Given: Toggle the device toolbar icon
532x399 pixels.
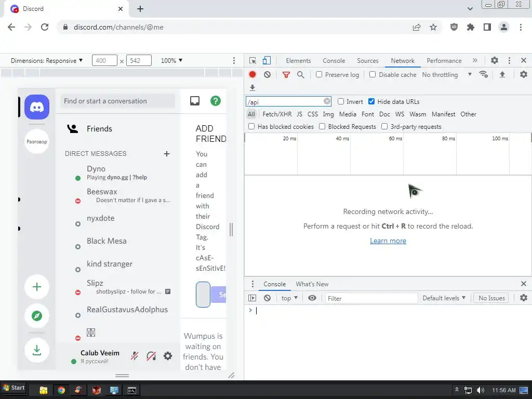Looking at the screenshot, I should (267, 61).
